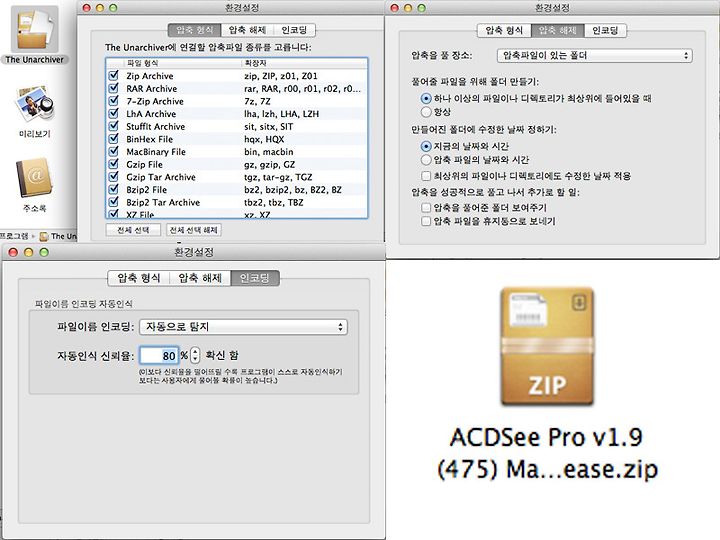Open '압축파일이 있는 폴더' destination dropdown

pos(595,56)
